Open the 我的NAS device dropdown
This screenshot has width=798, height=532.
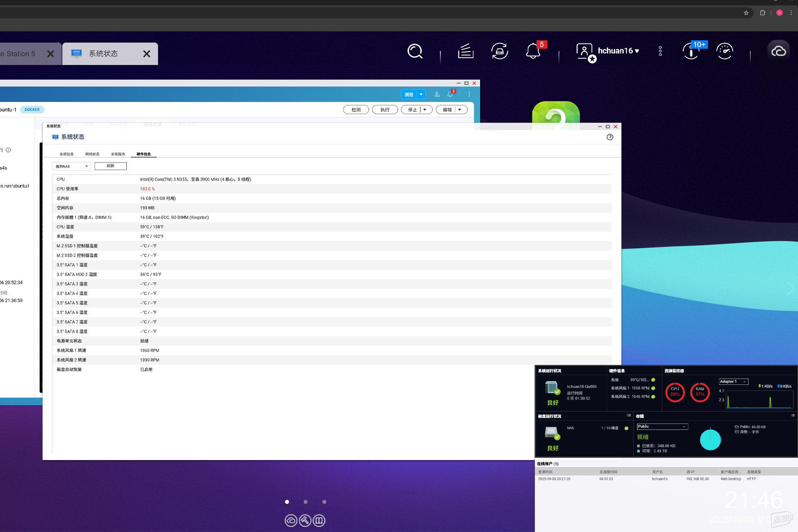[x=71, y=166]
